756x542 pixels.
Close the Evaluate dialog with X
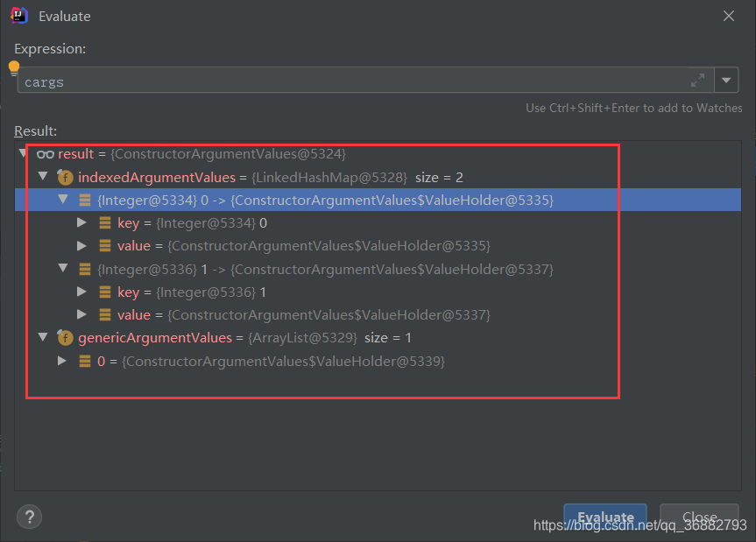tap(729, 16)
